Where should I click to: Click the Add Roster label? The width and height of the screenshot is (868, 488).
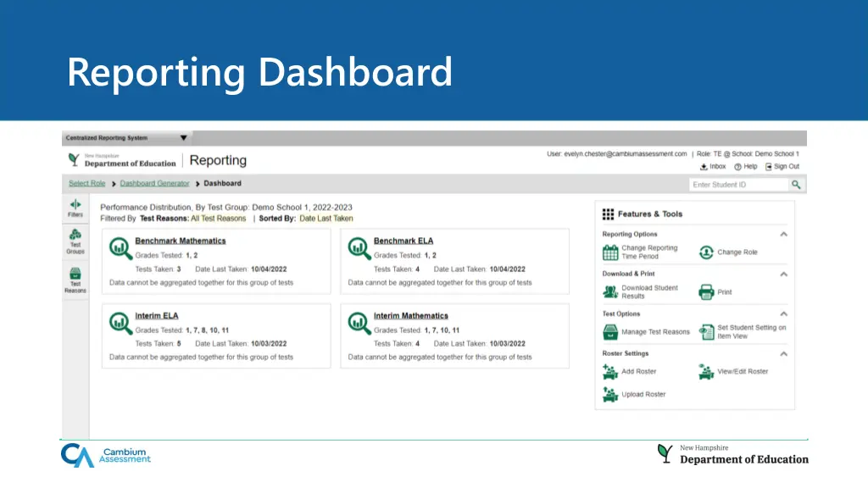[639, 372]
